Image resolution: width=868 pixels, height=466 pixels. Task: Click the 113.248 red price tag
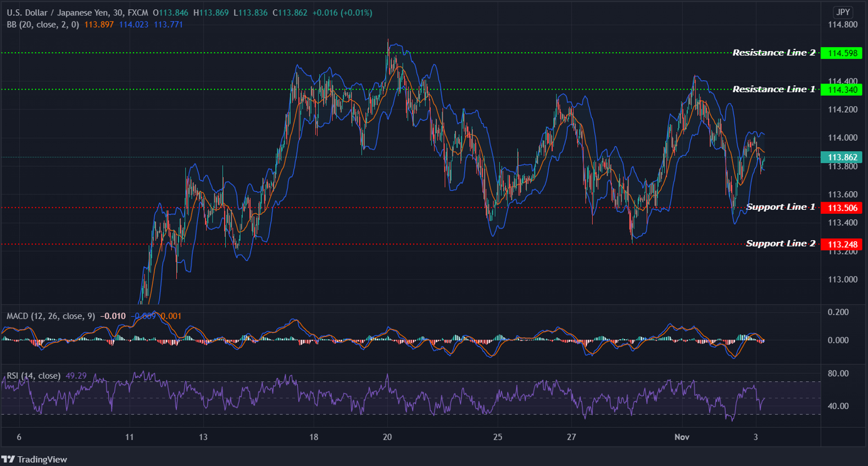coord(842,244)
